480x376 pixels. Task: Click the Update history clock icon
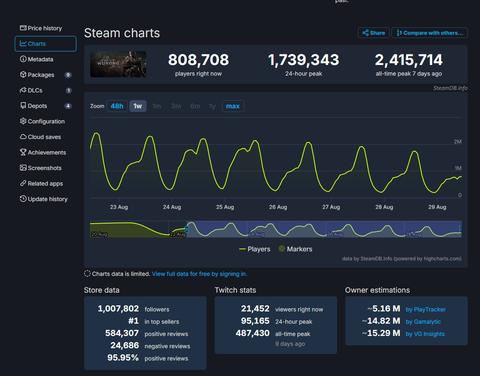pos(23,199)
